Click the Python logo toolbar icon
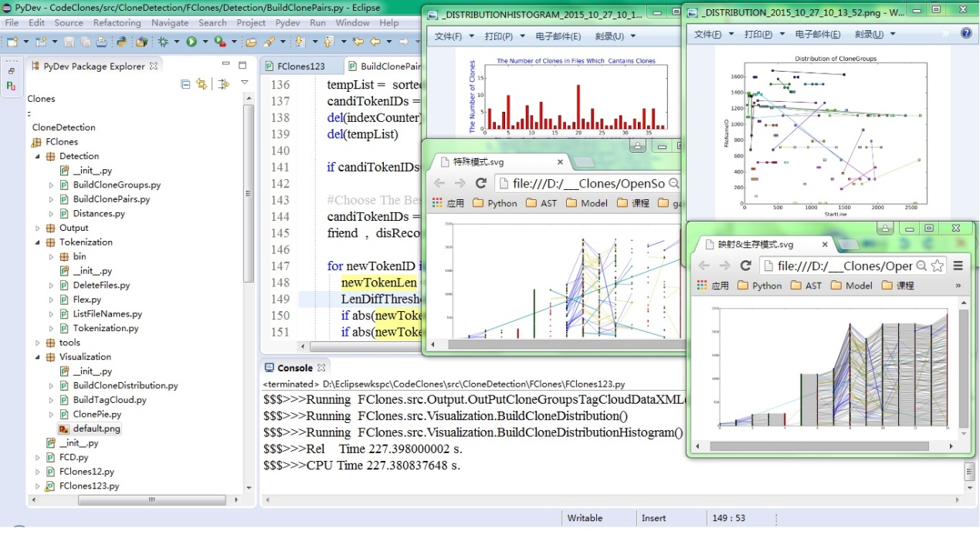This screenshot has height=552, width=980. tap(121, 42)
